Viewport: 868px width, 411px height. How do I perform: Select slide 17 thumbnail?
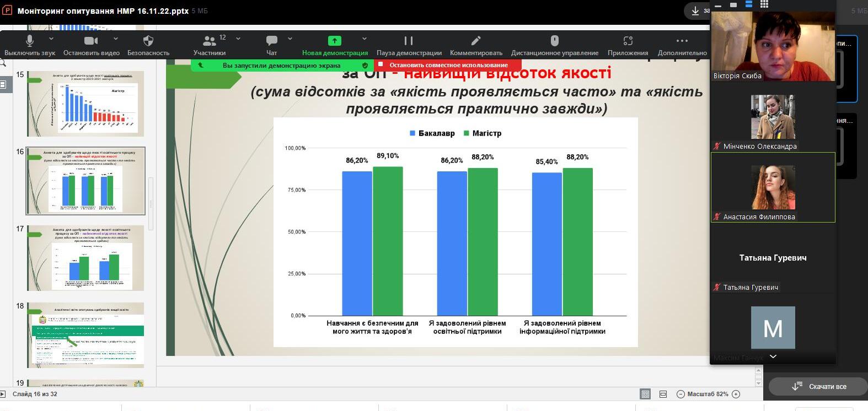[x=85, y=258]
